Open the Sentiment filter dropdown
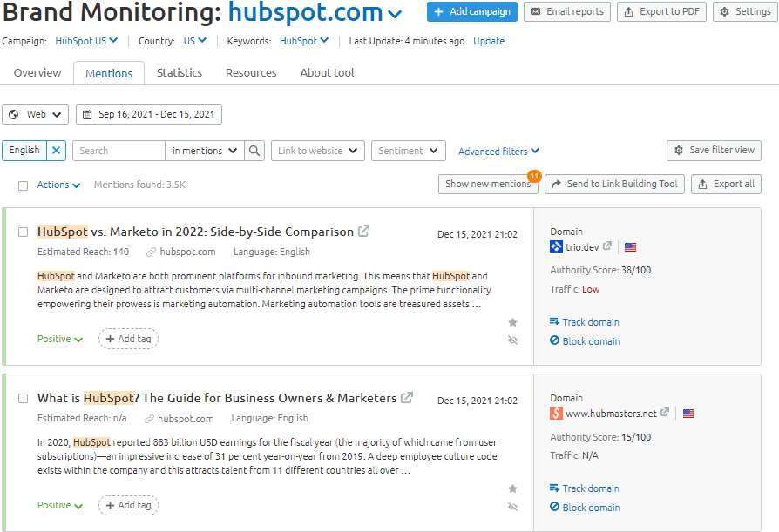The width and height of the screenshot is (779, 532). [x=409, y=151]
